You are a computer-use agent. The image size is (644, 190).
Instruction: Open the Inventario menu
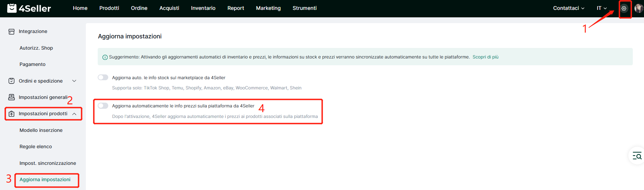(203, 8)
